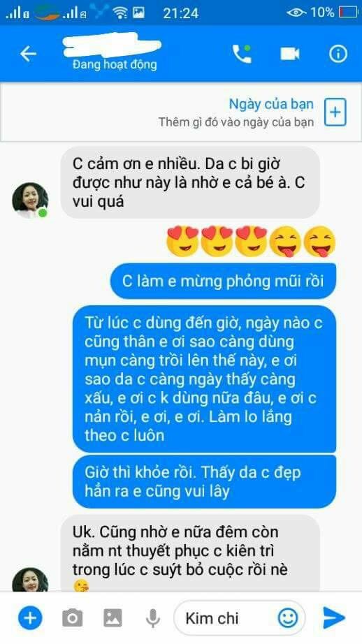Tap the blurred contact name in header

(x=112, y=45)
